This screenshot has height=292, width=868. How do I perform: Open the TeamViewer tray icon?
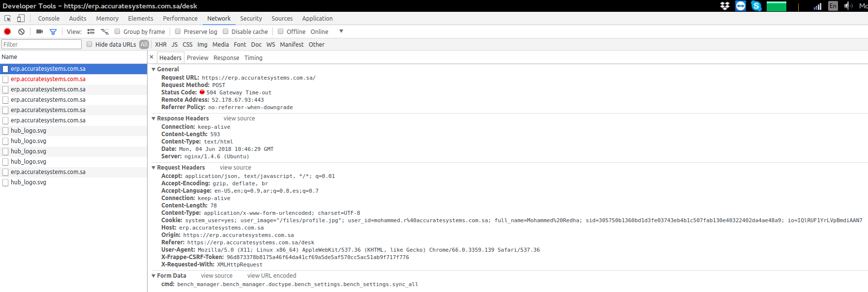click(x=741, y=6)
